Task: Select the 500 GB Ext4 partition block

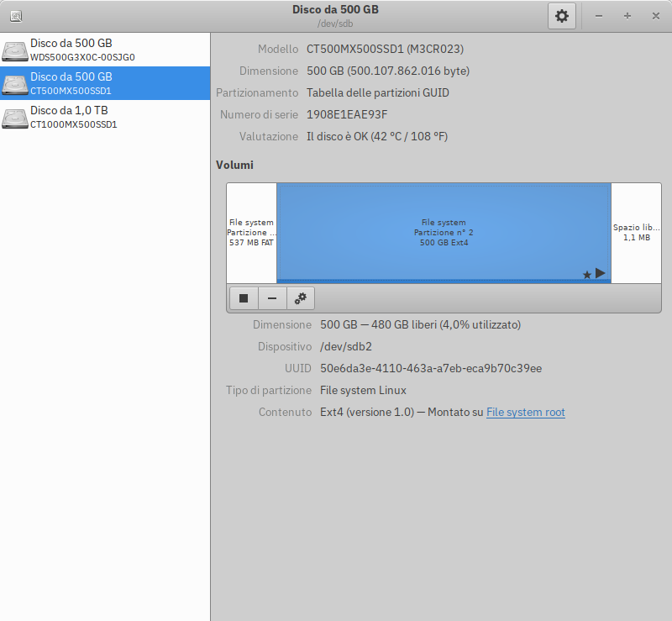Action: point(444,233)
